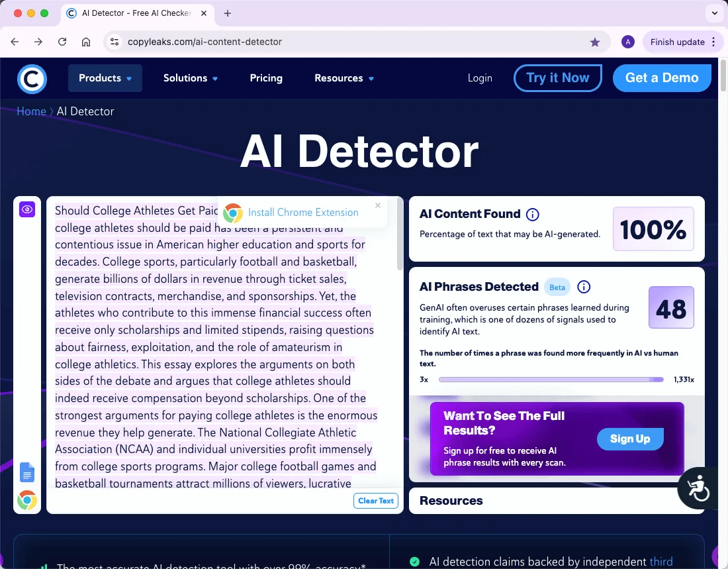This screenshot has height=569, width=728.
Task: Click the macOS green fullscreen window button
Action: [44, 13]
